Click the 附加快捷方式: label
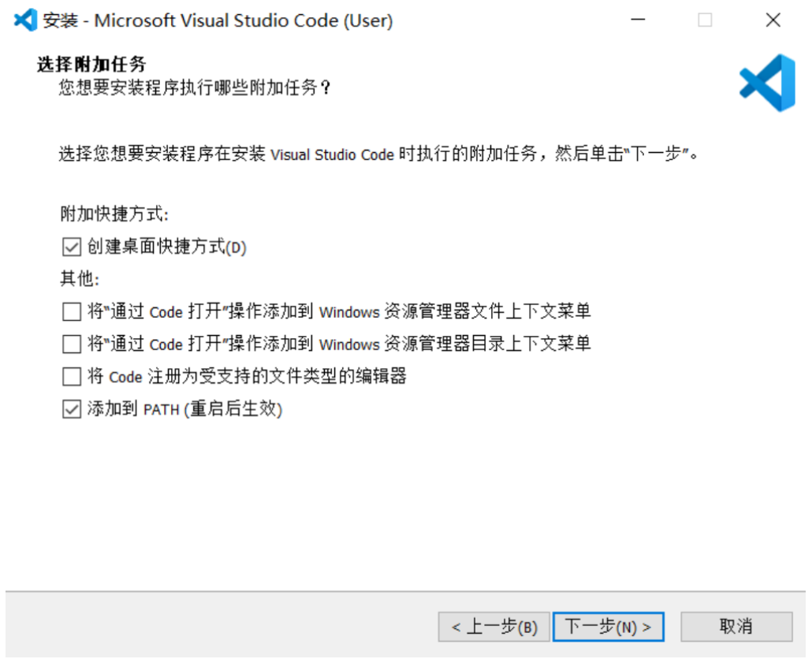 [114, 214]
